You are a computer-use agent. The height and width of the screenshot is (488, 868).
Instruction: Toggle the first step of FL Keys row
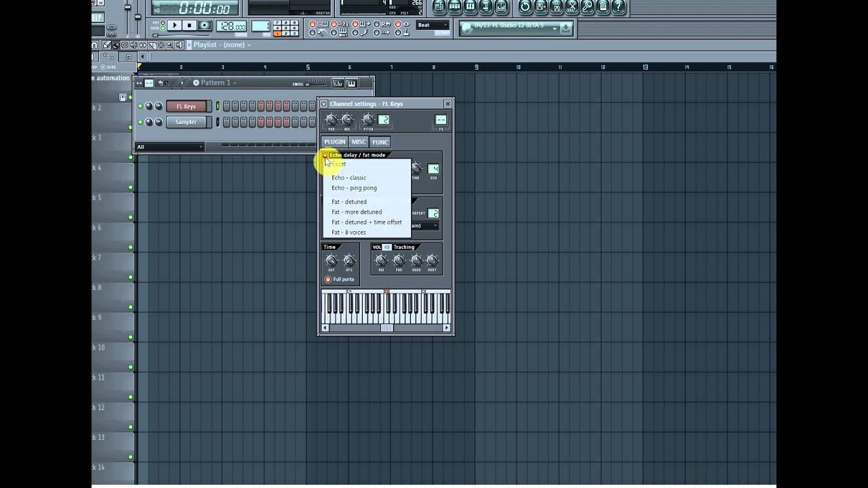tap(226, 106)
